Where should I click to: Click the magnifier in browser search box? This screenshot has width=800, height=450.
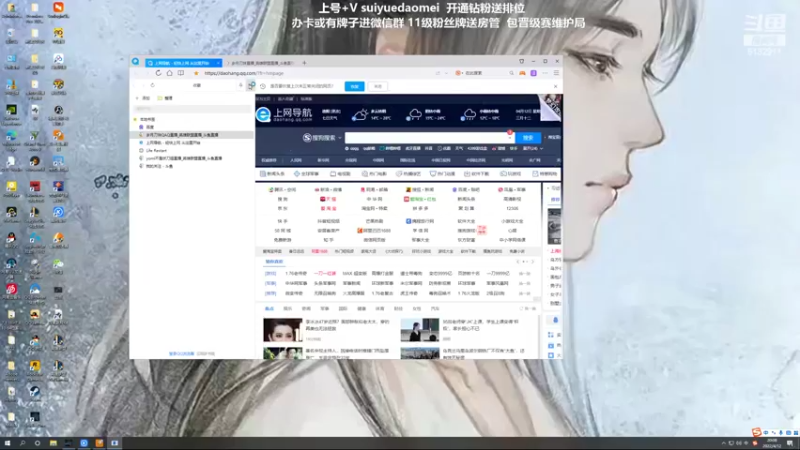point(511,73)
